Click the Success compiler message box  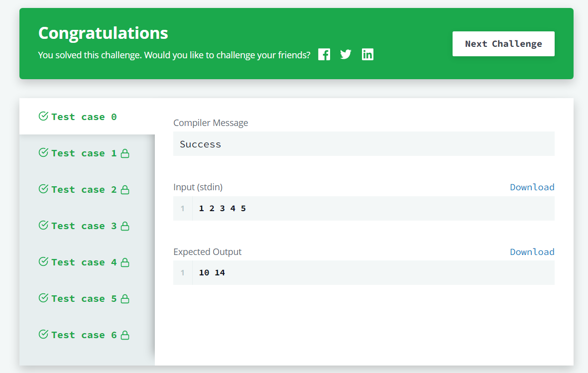[364, 144]
